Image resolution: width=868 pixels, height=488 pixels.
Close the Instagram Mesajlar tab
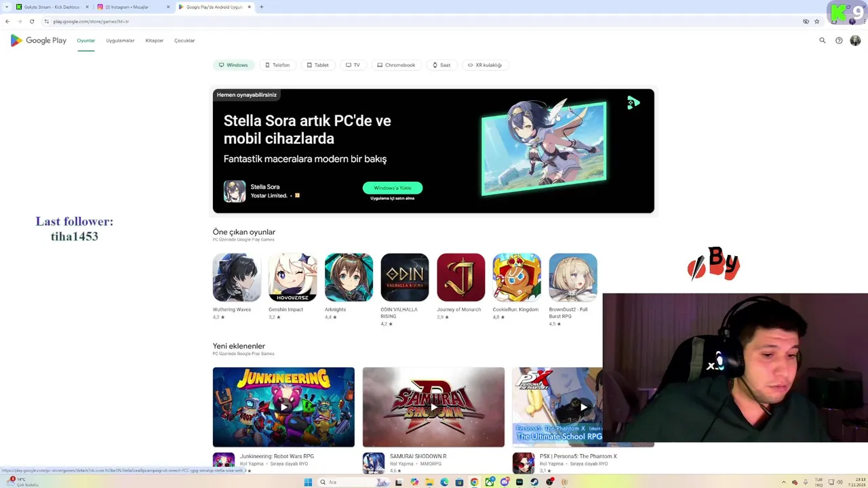point(168,7)
